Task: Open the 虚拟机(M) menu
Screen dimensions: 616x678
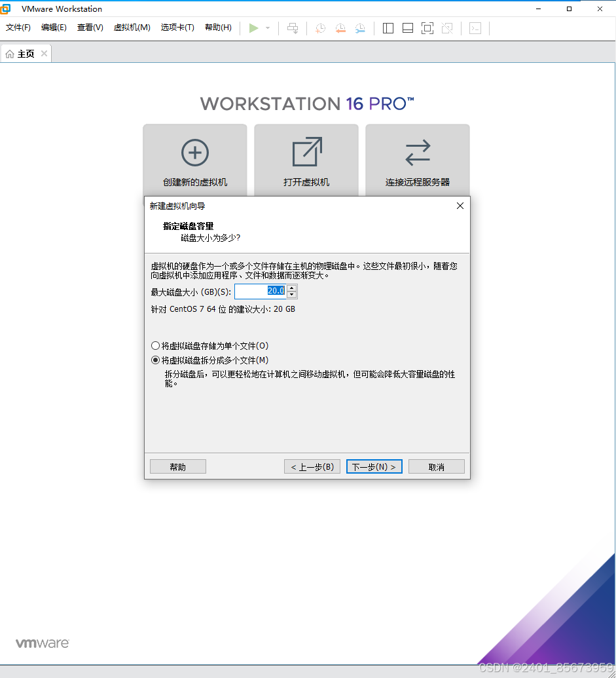Action: 132,28
